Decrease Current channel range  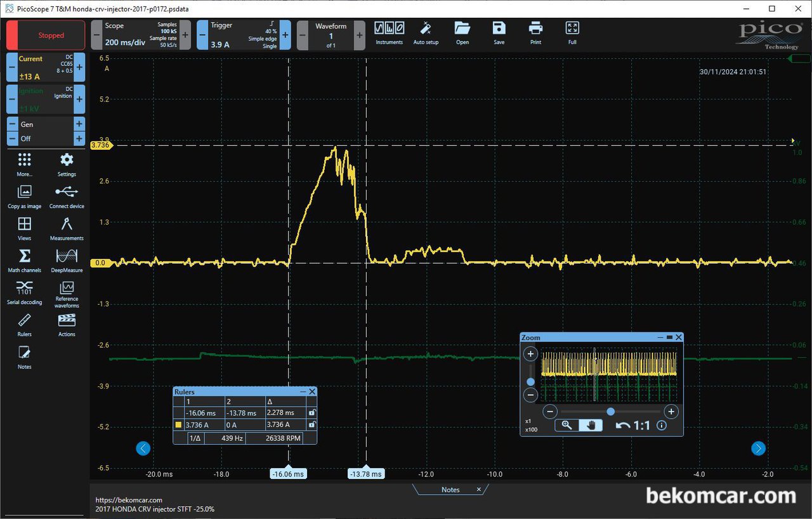(x=11, y=67)
